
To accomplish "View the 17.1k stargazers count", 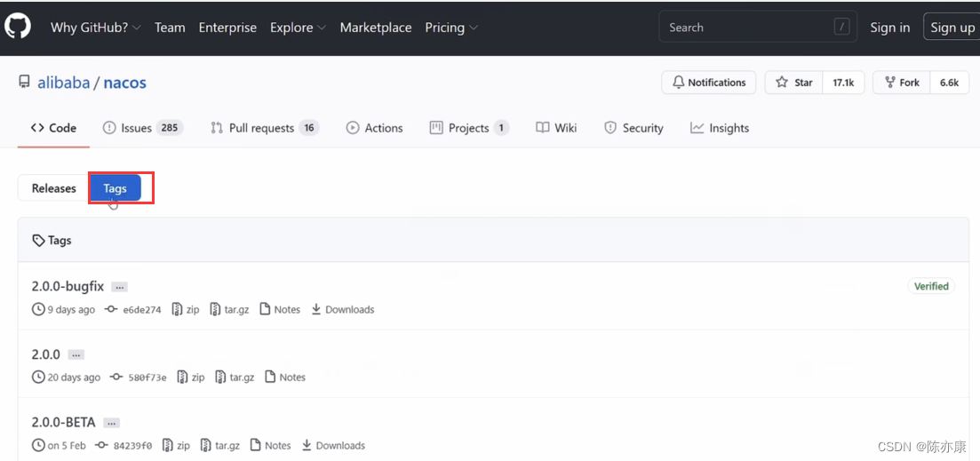I will click(x=844, y=83).
